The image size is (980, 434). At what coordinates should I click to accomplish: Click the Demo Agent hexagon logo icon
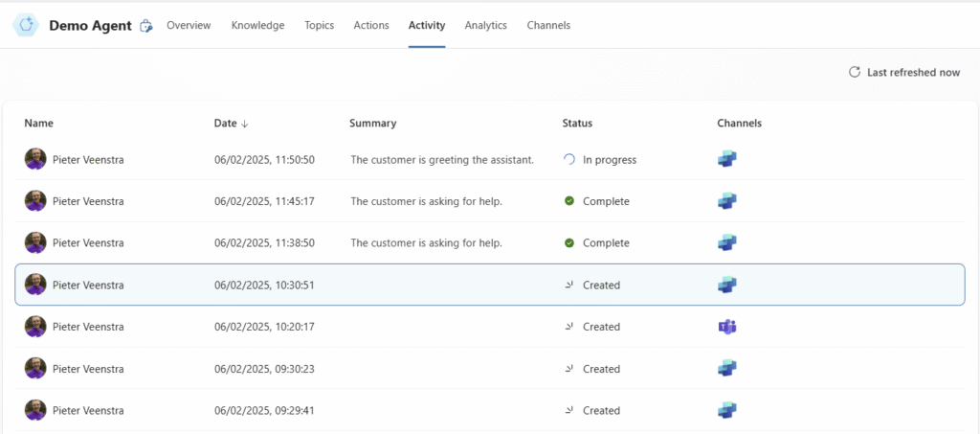(x=26, y=25)
